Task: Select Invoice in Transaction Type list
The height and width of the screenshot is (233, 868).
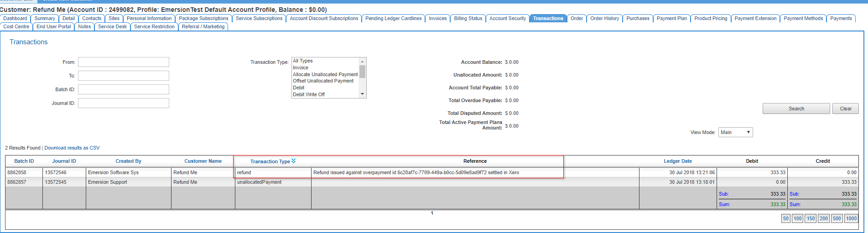Action: click(x=301, y=67)
